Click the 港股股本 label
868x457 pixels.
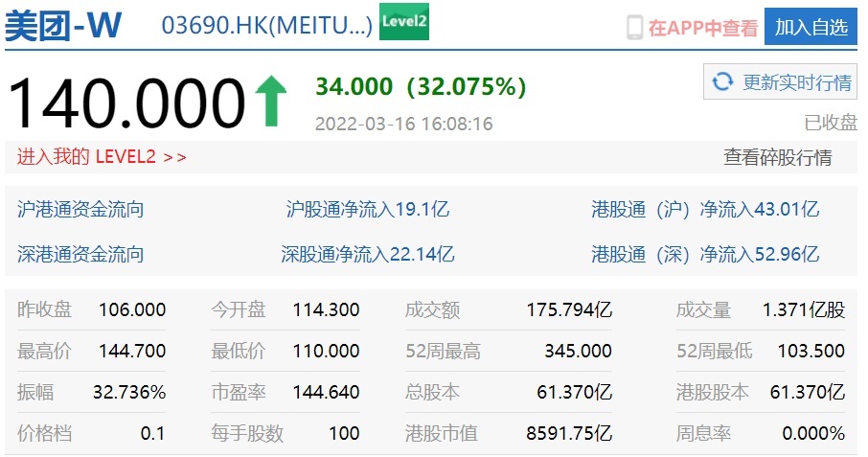[713, 392]
